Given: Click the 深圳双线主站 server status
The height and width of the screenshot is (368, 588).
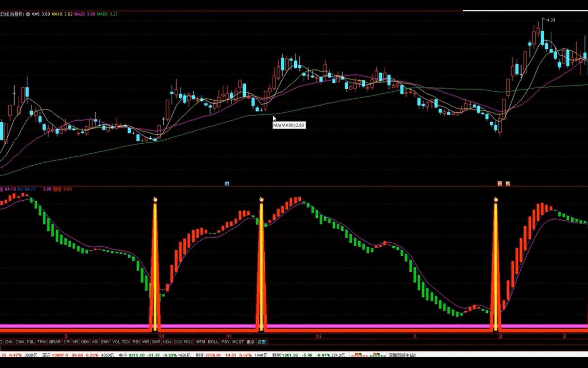Looking at the screenshot, I should point(402,355).
